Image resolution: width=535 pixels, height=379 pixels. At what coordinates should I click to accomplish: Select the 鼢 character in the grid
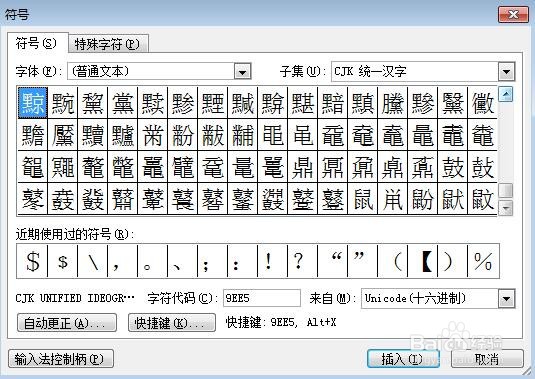coord(423,199)
